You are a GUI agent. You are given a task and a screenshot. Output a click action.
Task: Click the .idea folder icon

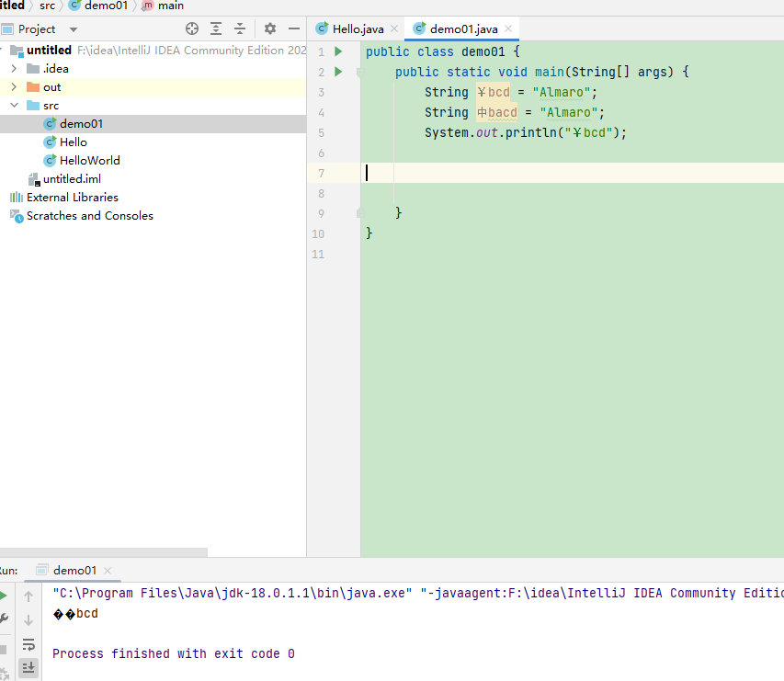coord(33,69)
